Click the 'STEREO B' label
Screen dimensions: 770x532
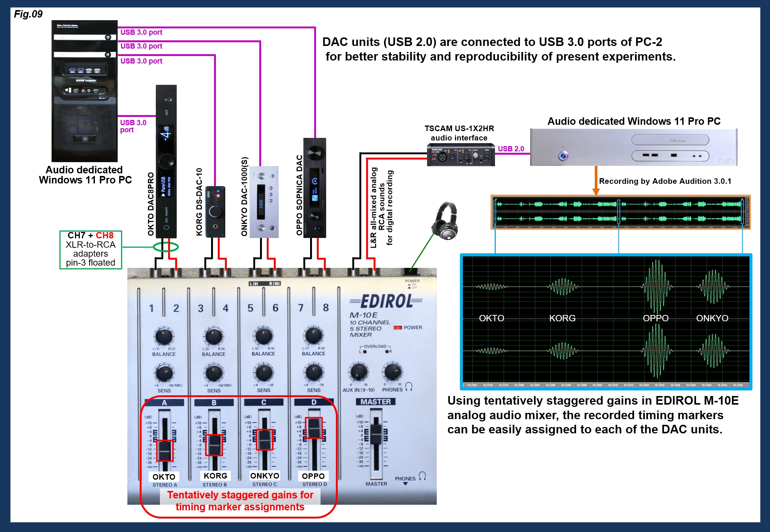pyautogui.click(x=215, y=485)
